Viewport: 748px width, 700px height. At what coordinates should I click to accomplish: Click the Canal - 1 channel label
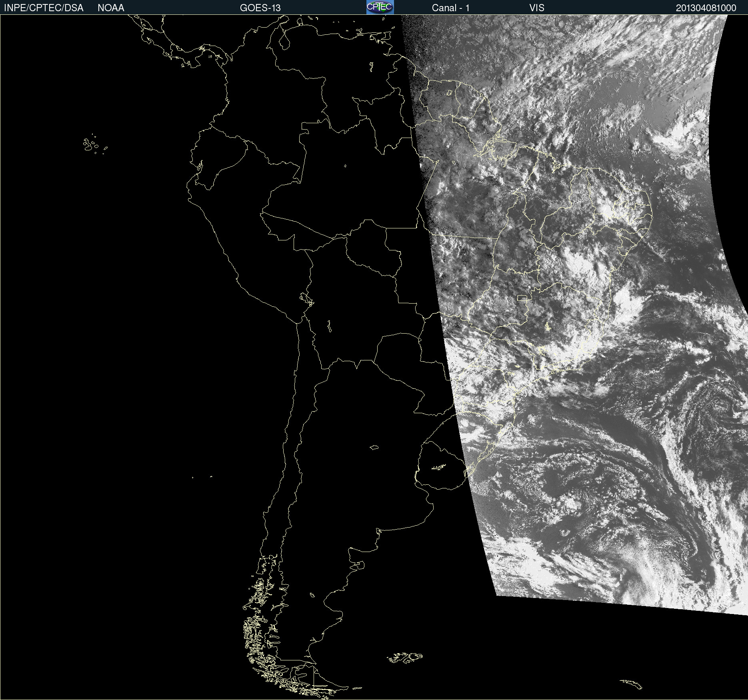[450, 8]
